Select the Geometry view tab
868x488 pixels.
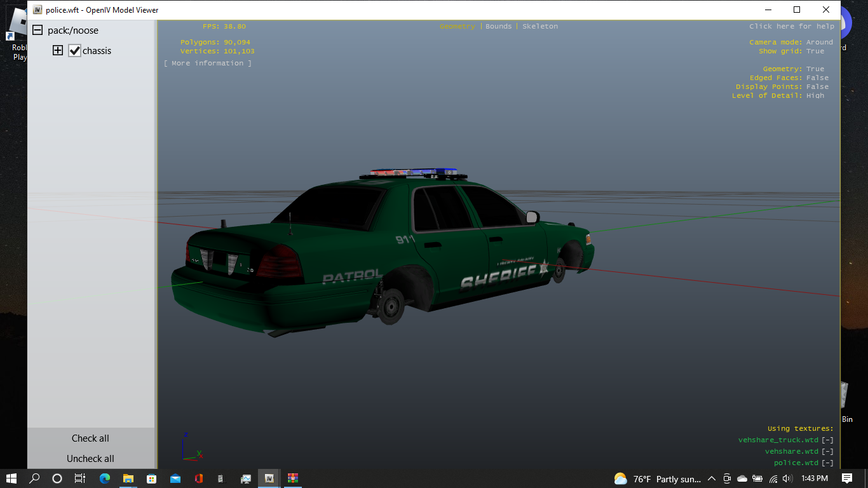[x=458, y=26]
